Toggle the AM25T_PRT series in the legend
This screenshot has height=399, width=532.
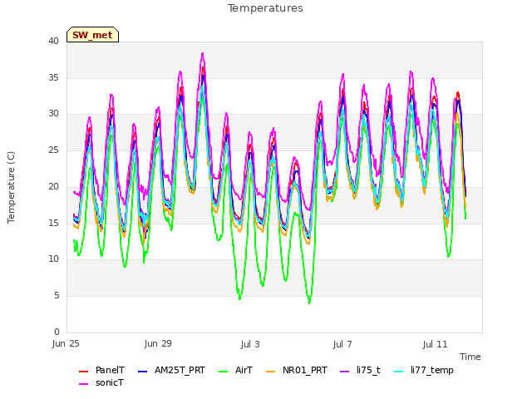pyautogui.click(x=172, y=370)
